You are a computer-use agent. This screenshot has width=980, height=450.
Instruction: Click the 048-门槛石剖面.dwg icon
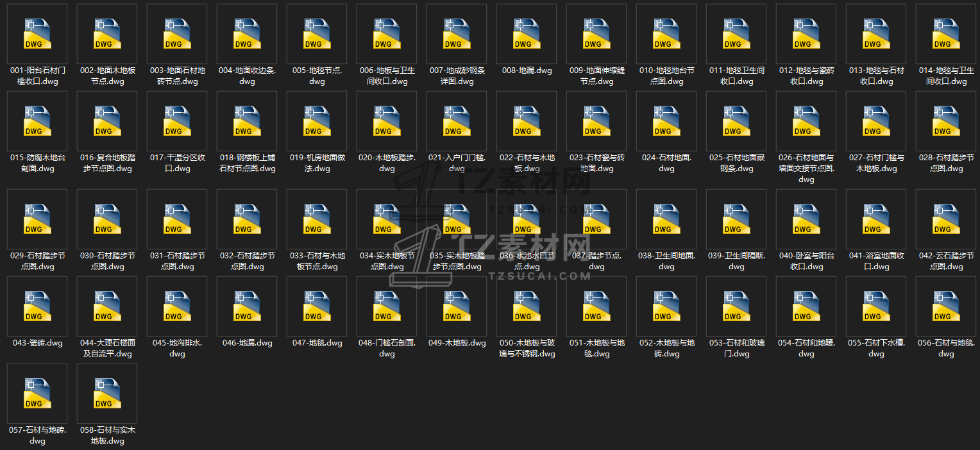(387, 306)
